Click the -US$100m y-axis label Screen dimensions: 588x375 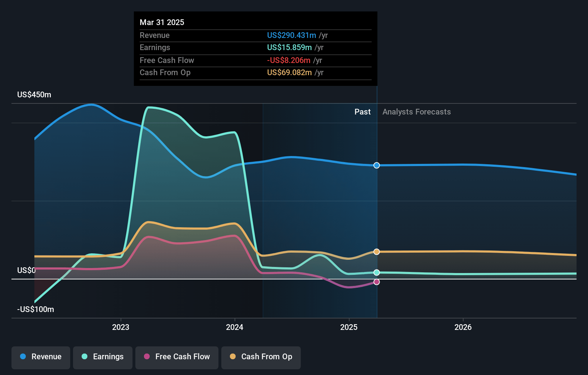[x=36, y=310]
